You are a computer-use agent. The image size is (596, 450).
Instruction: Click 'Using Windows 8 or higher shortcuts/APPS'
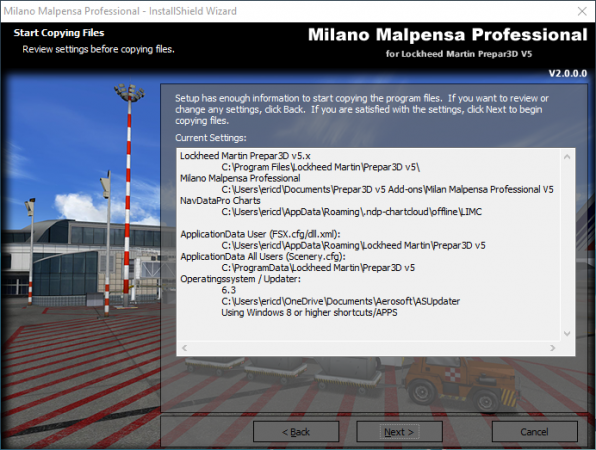(x=309, y=313)
